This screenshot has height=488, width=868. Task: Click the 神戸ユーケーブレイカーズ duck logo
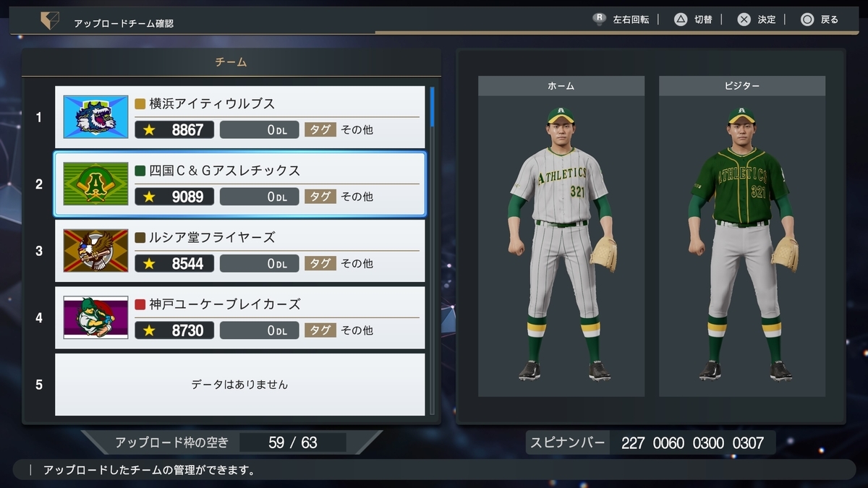[95, 317]
